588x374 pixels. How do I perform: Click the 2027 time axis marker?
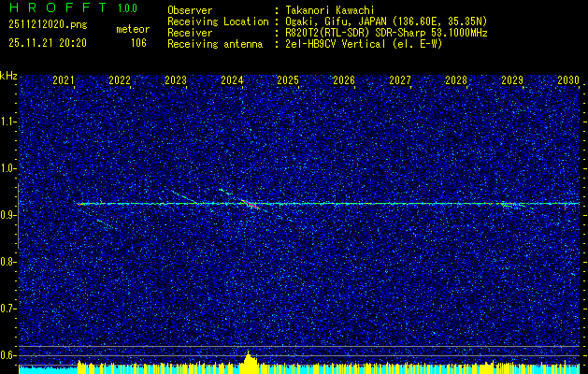click(400, 80)
